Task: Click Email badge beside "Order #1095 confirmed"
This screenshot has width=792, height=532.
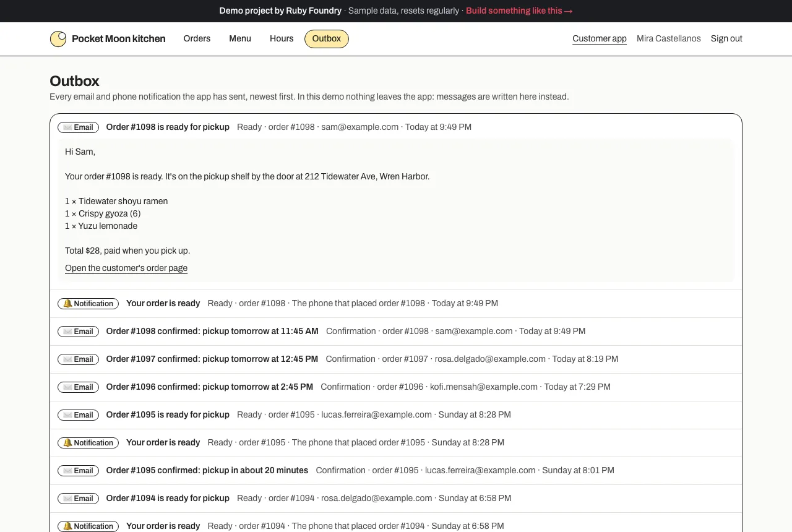Action: coord(79,471)
